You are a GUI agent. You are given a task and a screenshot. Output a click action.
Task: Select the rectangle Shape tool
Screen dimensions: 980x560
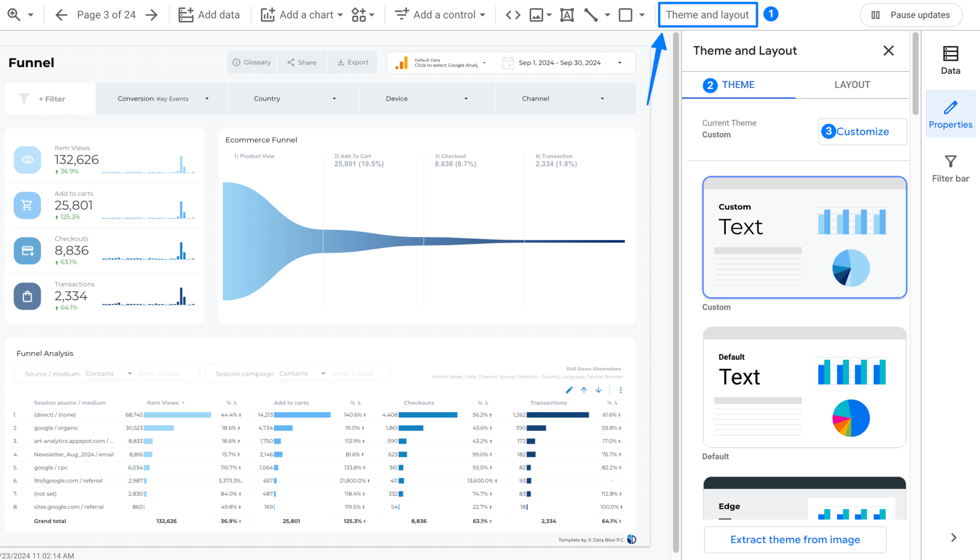(625, 14)
